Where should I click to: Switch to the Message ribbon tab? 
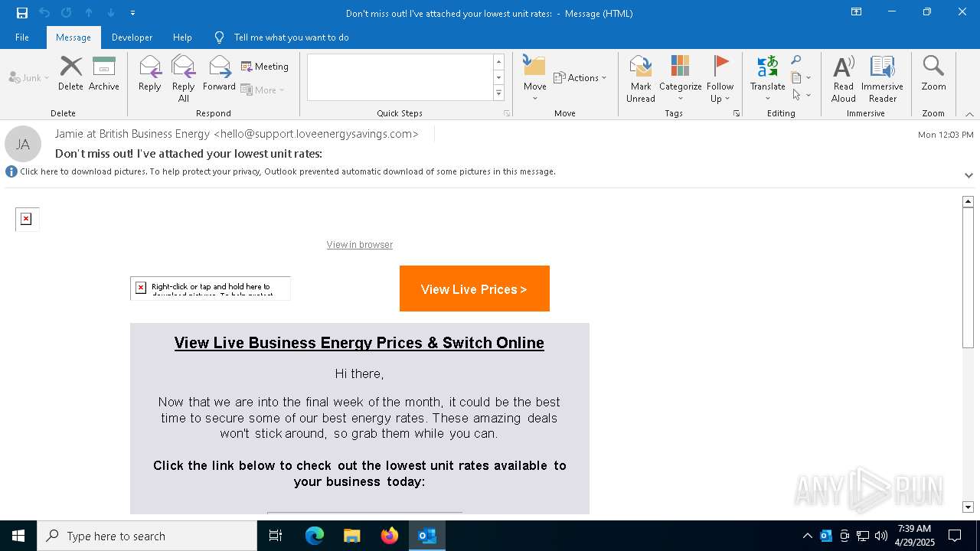pyautogui.click(x=73, y=37)
